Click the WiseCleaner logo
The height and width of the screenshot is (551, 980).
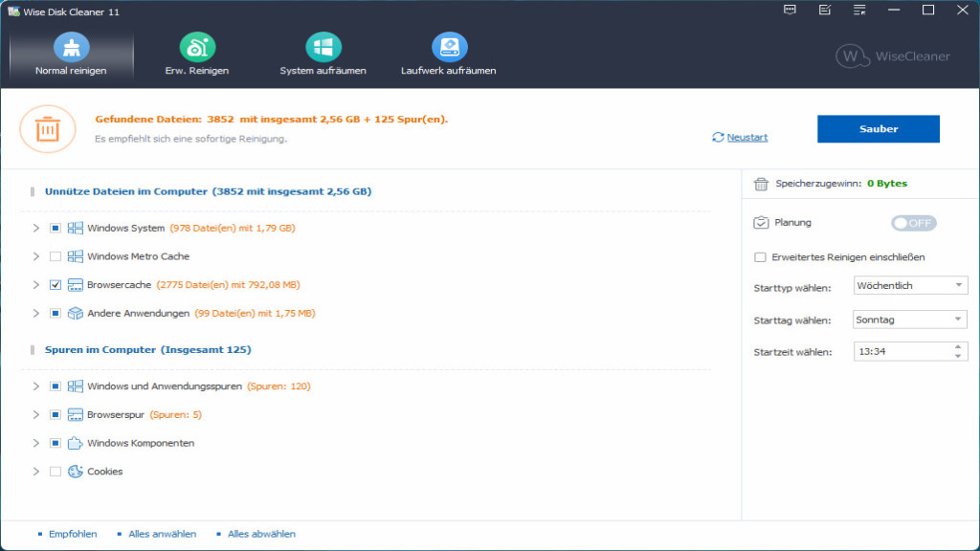click(x=892, y=55)
